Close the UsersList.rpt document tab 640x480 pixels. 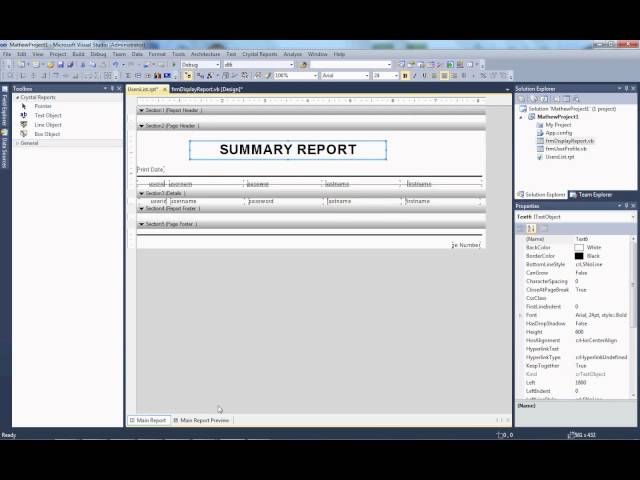pyautogui.click(x=165, y=89)
